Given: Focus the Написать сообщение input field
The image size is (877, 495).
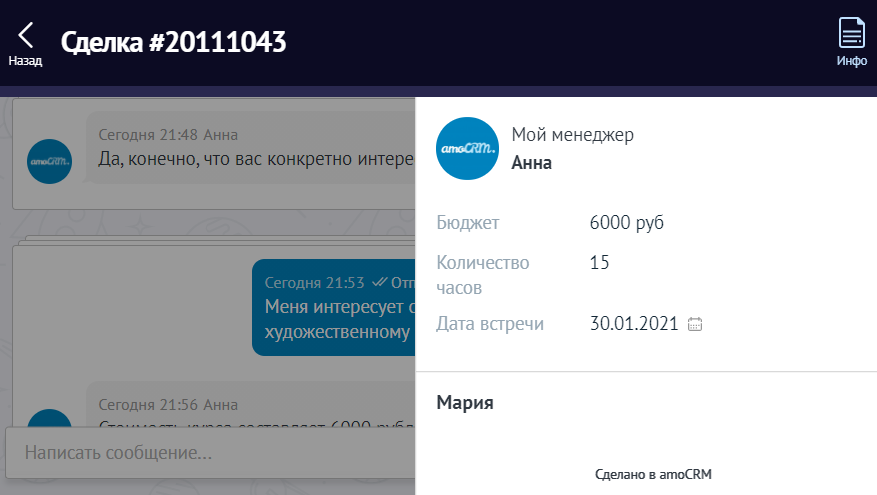Looking at the screenshot, I should (210, 453).
